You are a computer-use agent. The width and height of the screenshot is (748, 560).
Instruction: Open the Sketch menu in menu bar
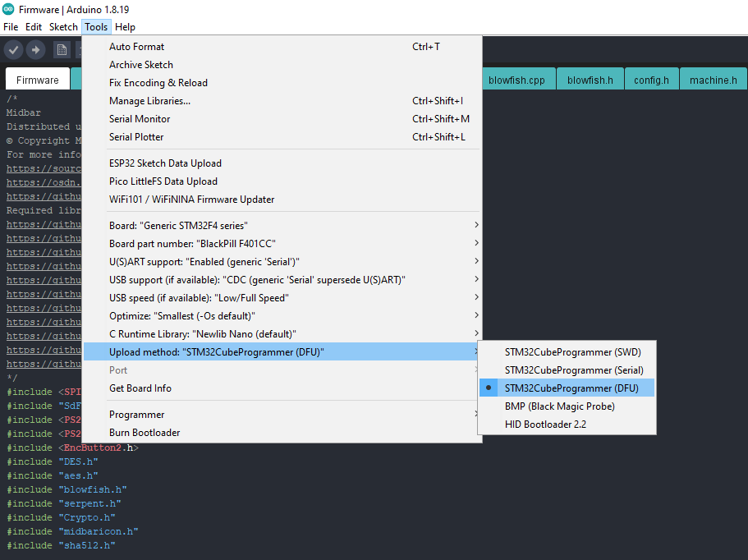[x=63, y=27]
